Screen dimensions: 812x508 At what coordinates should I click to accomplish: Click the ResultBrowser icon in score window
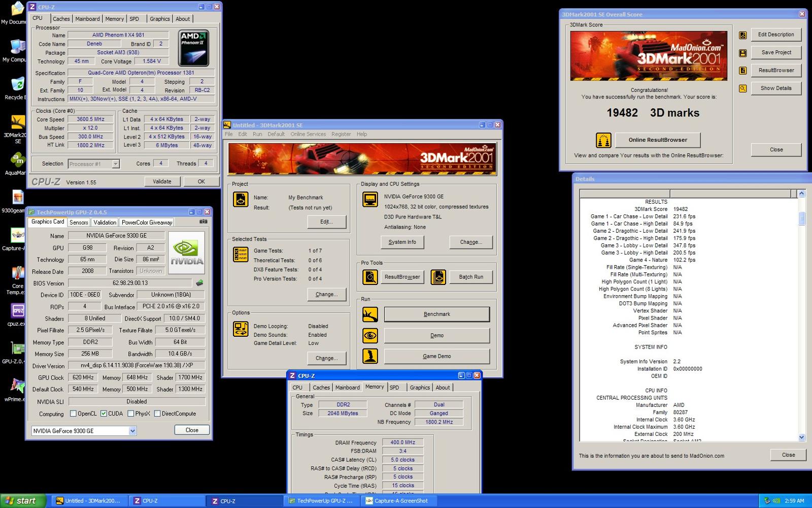743,71
